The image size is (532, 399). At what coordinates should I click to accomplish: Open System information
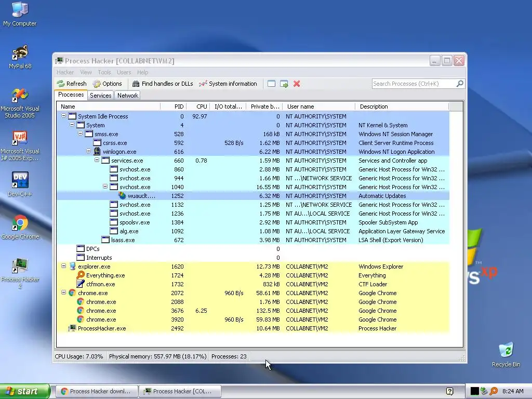(228, 84)
